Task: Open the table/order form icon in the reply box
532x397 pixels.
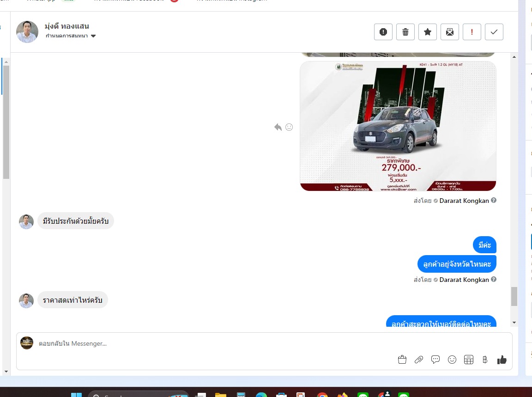Action: (469, 360)
